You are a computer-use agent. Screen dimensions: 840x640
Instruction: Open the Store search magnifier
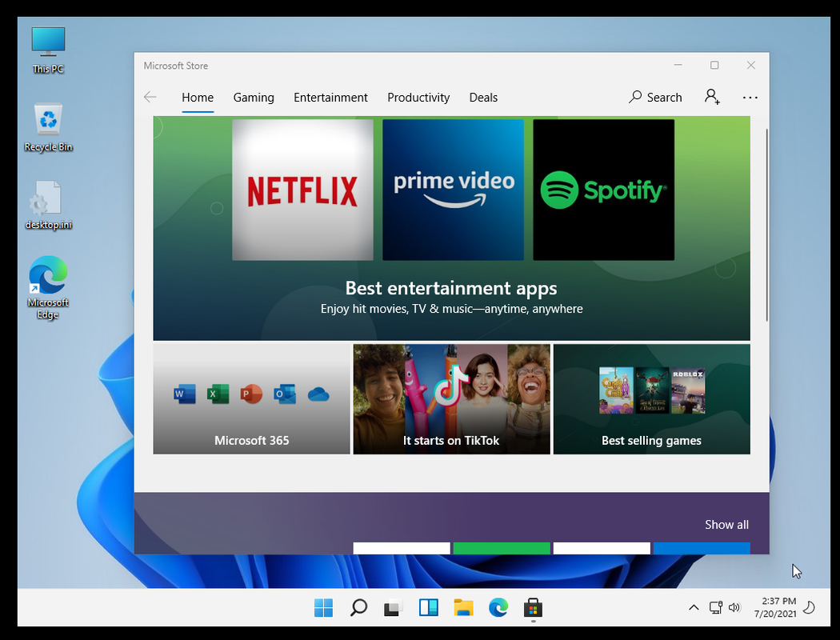[635, 97]
